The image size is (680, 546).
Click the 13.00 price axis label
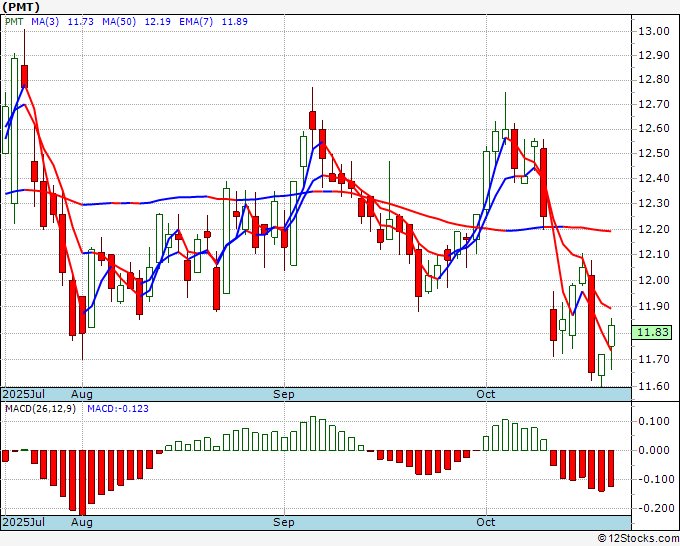(x=654, y=31)
